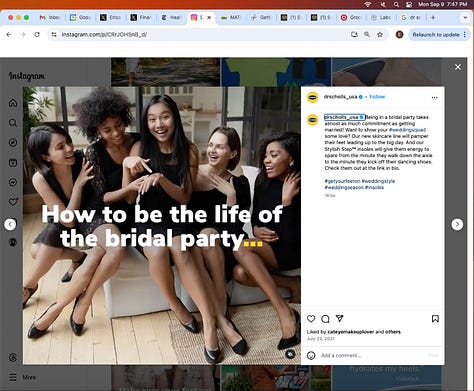Image resolution: width=474 pixels, height=391 pixels.
Task: Open Search in Instagram sidebar
Action: (x=13, y=123)
